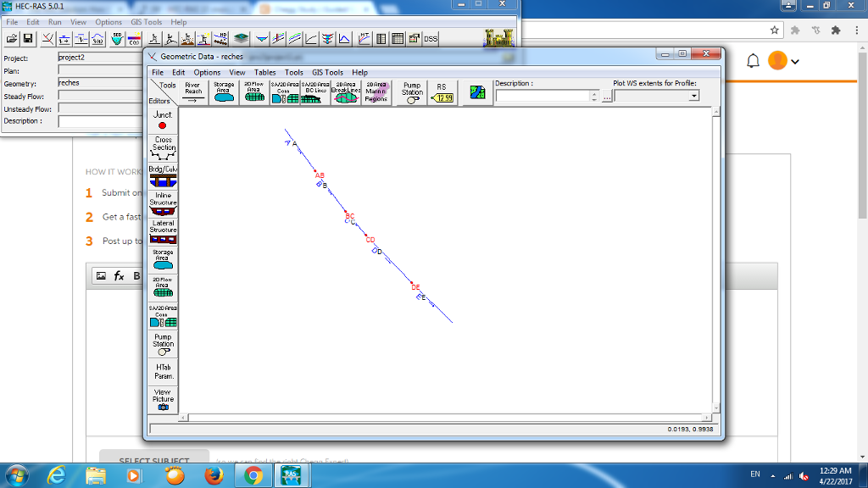Select the 2D Area Break Lines tool

(x=346, y=92)
